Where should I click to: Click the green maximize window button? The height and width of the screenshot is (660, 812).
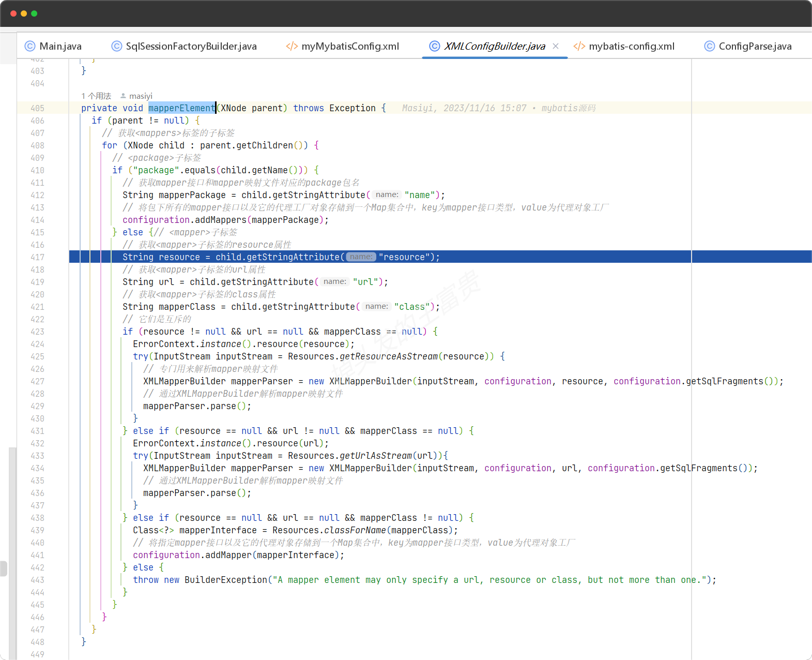34,13
